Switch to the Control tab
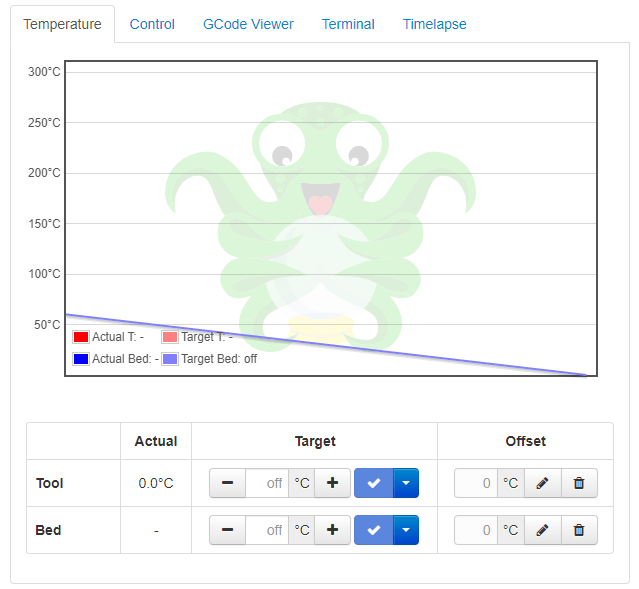The height and width of the screenshot is (589, 639). pyautogui.click(x=152, y=24)
